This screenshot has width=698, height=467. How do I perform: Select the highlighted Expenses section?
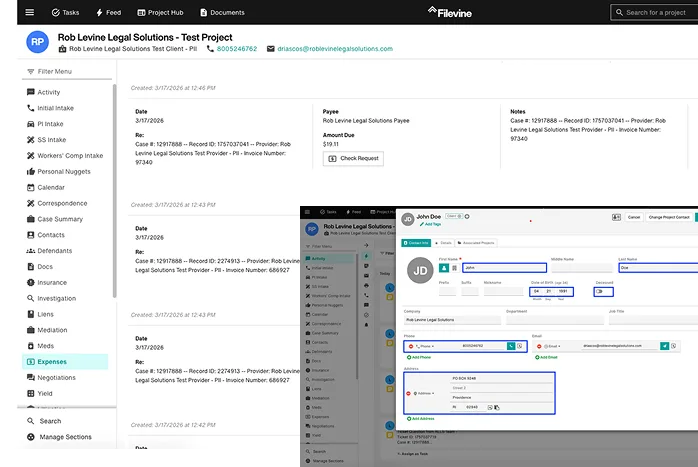65,361
